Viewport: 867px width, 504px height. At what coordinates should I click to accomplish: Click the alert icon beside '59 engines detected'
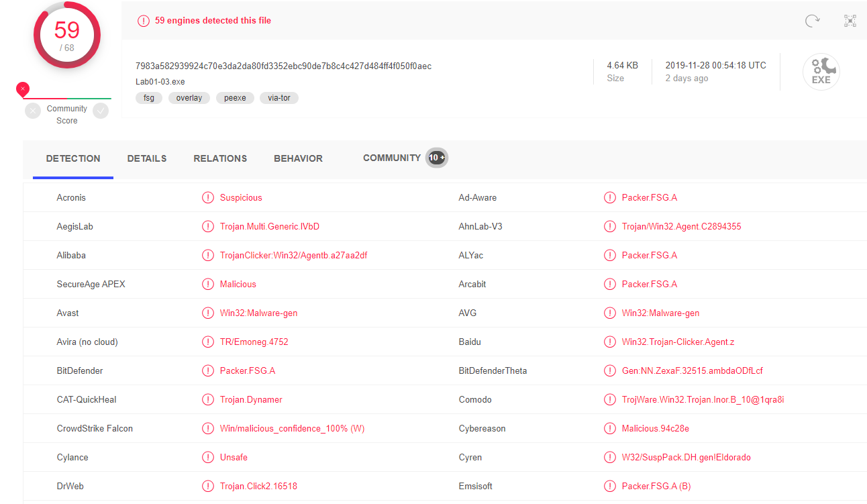[144, 21]
